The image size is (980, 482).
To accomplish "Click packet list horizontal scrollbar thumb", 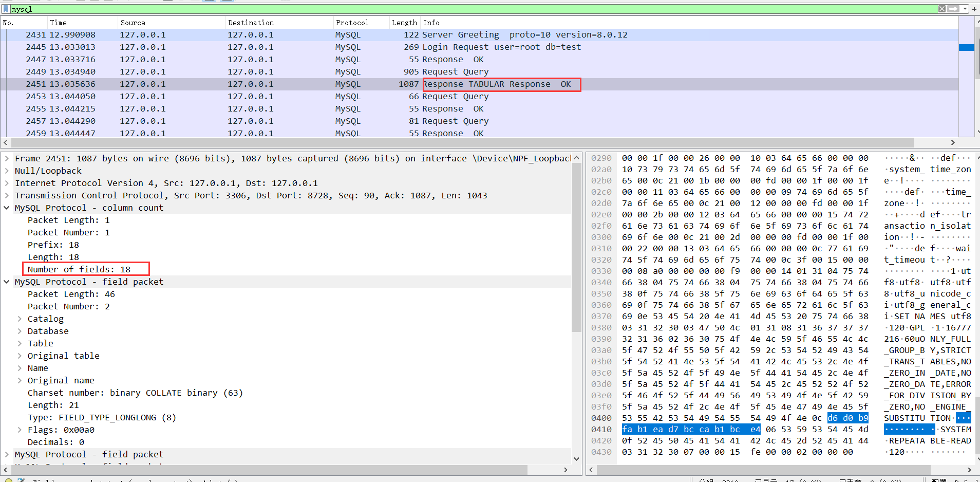I will [x=462, y=142].
